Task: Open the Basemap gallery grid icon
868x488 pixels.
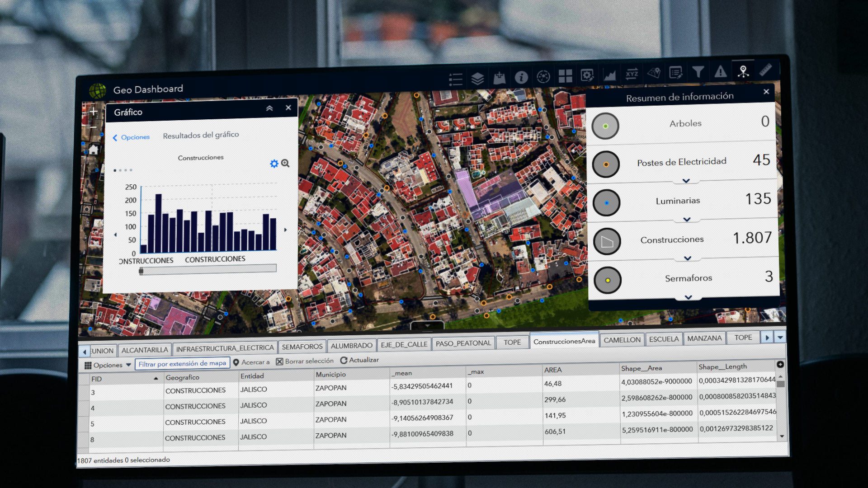Action: pos(565,76)
